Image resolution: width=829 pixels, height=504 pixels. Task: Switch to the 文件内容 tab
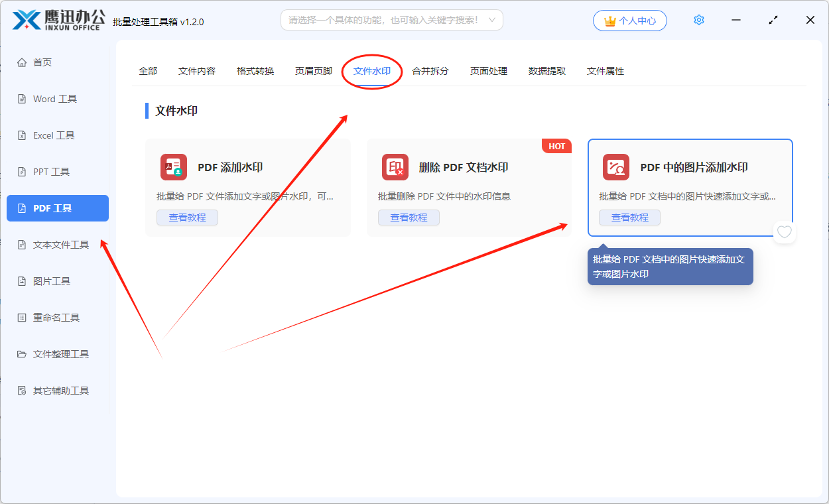(197, 71)
